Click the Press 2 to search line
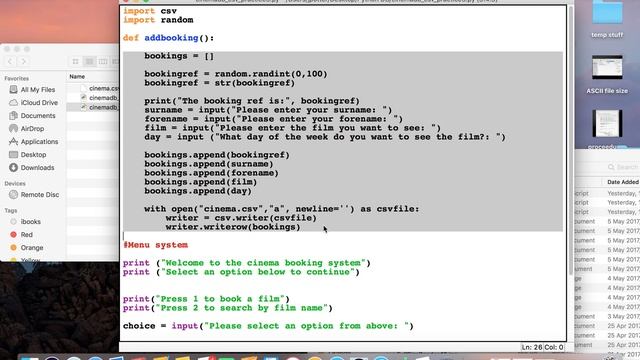 click(x=228, y=308)
